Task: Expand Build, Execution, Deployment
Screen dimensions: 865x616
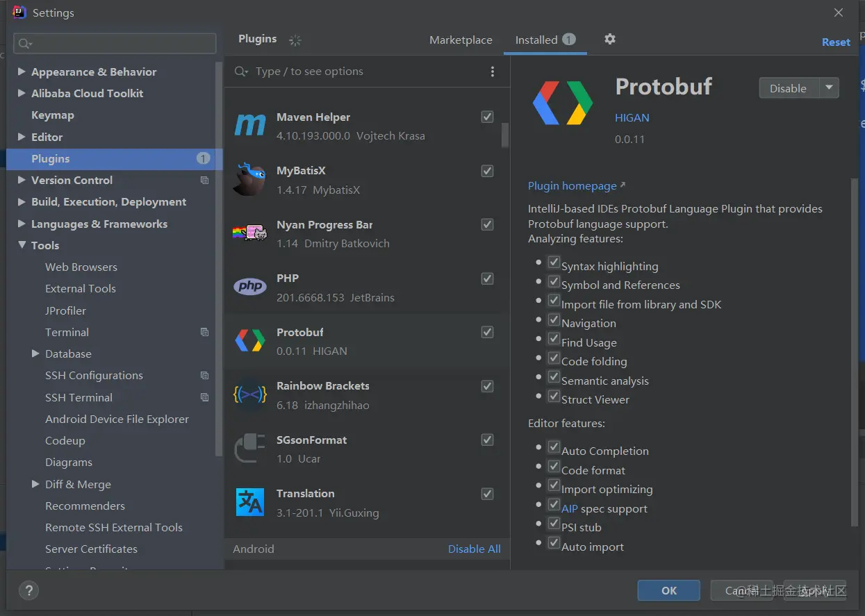Action: click(22, 201)
